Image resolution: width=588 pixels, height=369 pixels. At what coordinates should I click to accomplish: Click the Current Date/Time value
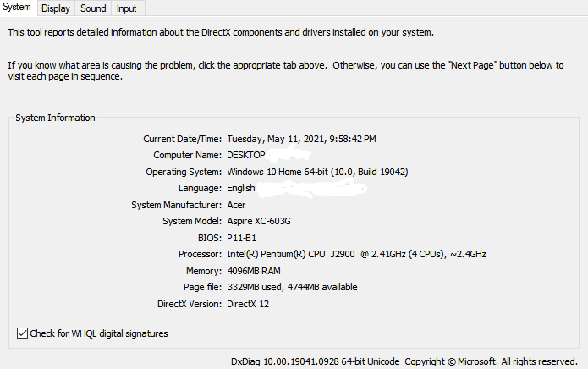[x=301, y=139]
